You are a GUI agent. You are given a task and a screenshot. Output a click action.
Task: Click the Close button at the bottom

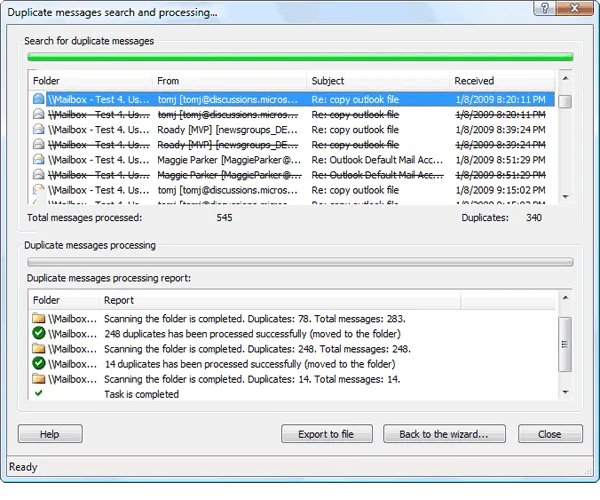(x=550, y=434)
